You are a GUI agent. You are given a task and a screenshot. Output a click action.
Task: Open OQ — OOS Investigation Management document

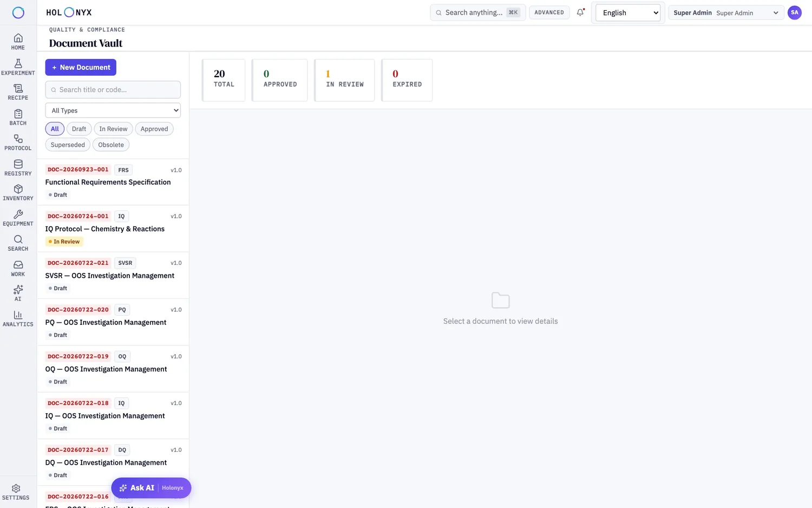point(113,369)
